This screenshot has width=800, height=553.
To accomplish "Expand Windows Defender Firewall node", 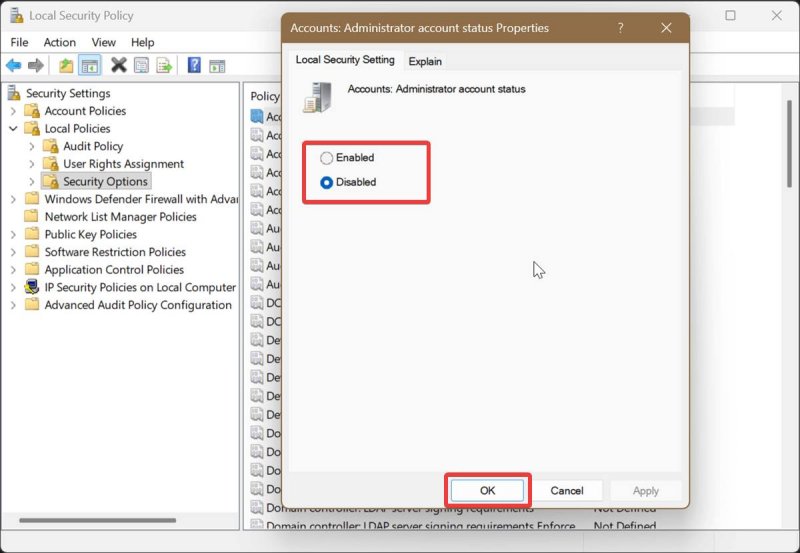I will (x=13, y=199).
